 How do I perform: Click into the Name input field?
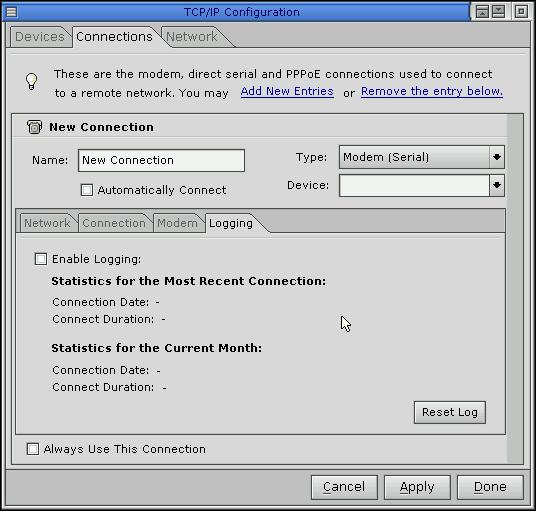pos(161,160)
